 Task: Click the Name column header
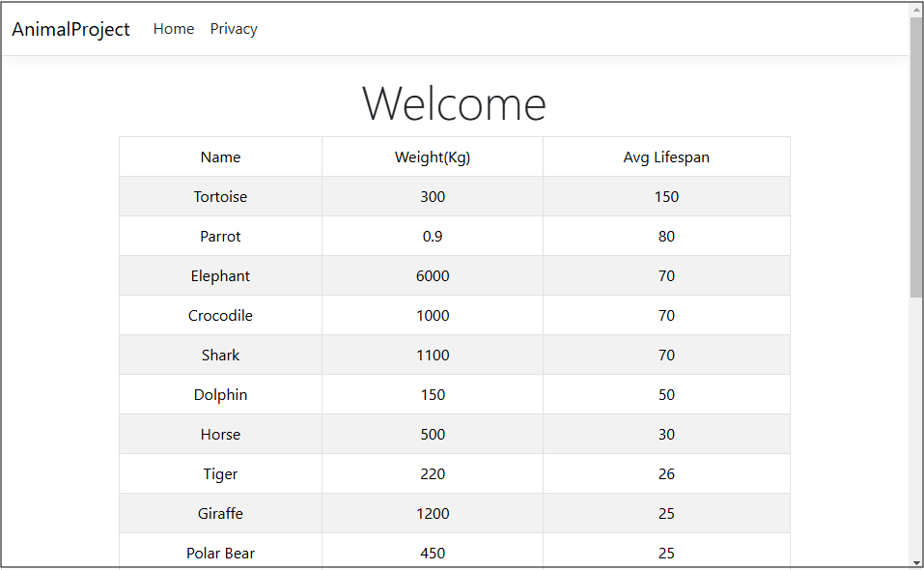click(x=220, y=157)
